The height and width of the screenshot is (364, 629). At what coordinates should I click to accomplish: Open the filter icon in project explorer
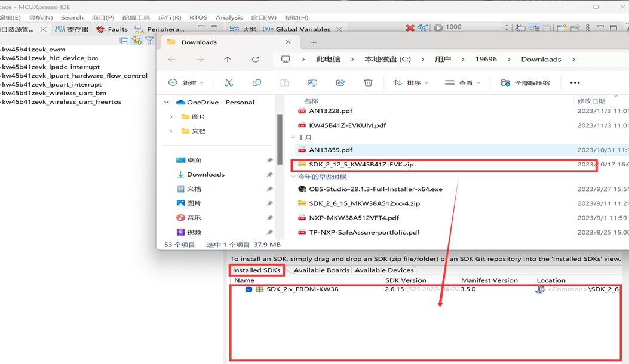click(x=149, y=41)
